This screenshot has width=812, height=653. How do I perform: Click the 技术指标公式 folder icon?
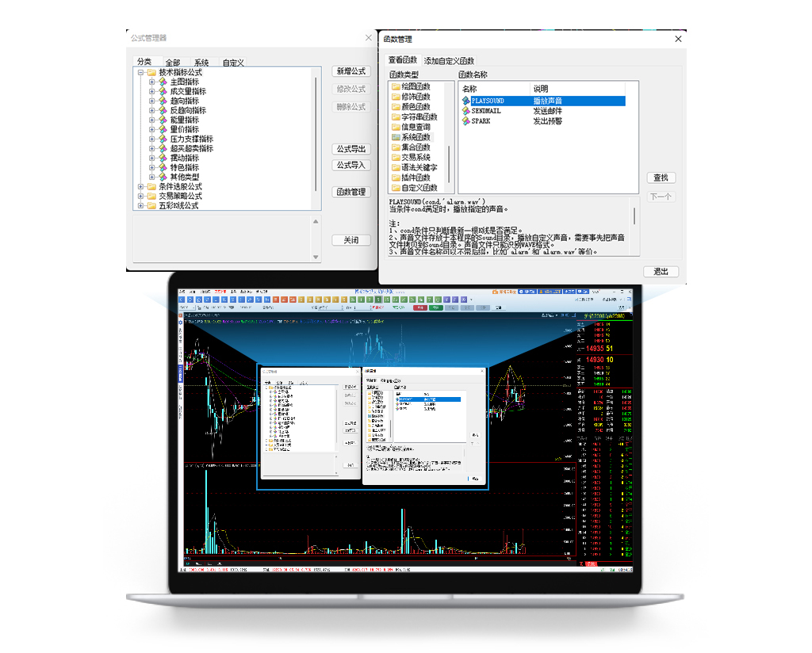point(151,72)
